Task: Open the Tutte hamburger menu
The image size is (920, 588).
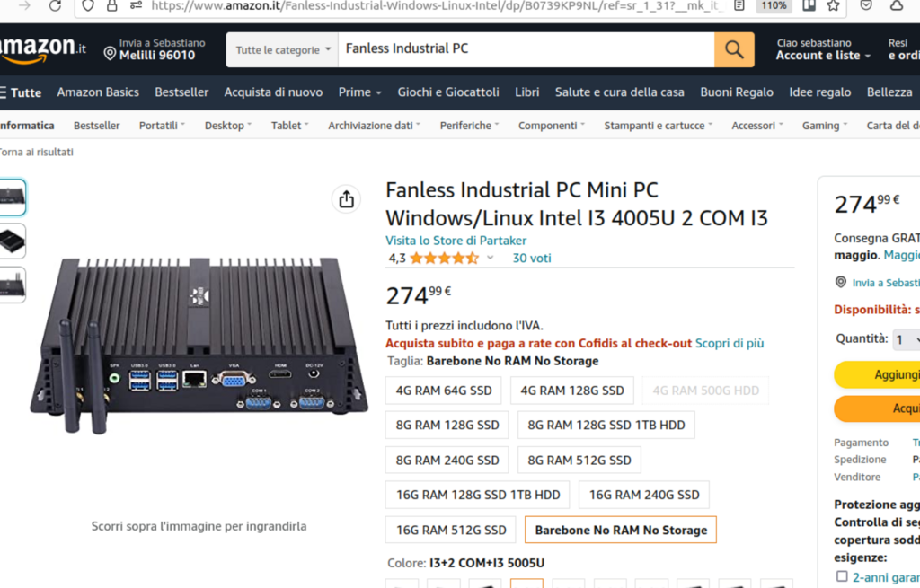Action: (21, 92)
